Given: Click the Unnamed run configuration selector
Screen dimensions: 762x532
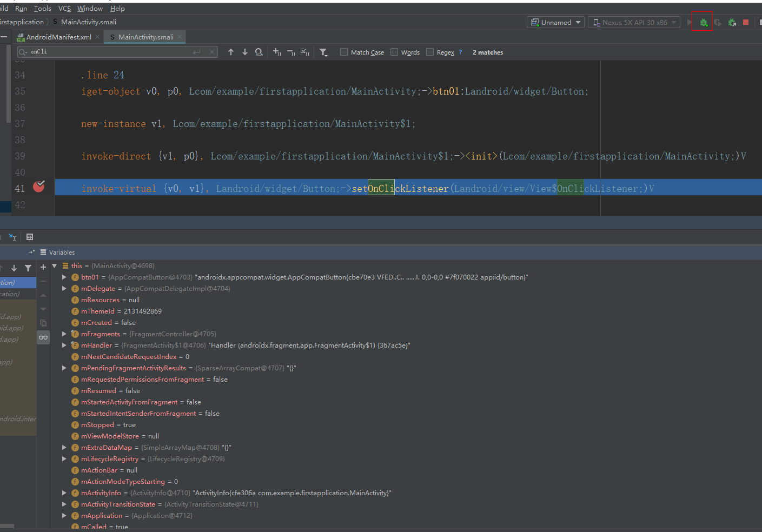Looking at the screenshot, I should point(555,22).
